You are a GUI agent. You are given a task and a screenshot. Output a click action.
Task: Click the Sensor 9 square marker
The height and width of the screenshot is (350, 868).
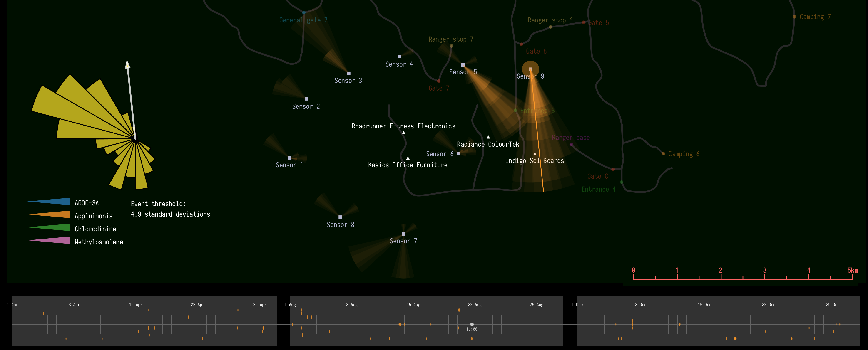[530, 69]
